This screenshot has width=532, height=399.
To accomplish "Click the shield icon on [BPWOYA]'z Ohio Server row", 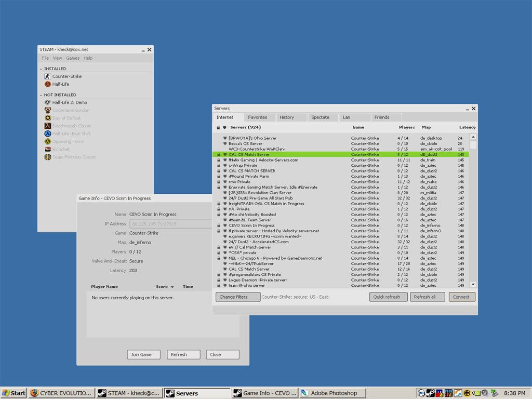I will tap(224, 138).
